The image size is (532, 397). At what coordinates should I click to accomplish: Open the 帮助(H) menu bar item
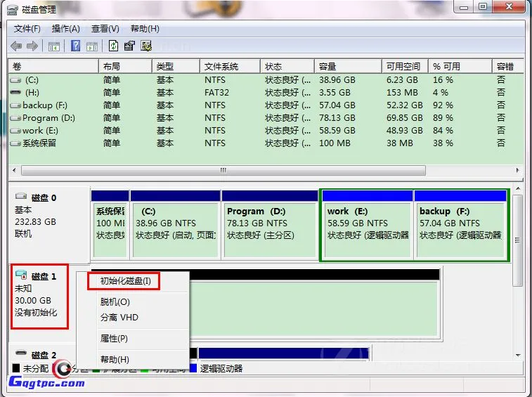145,29
